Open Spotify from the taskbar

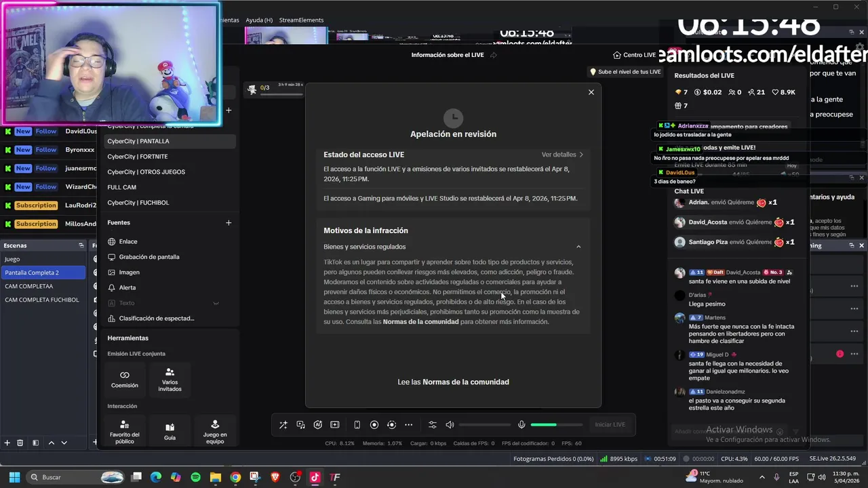tap(195, 477)
